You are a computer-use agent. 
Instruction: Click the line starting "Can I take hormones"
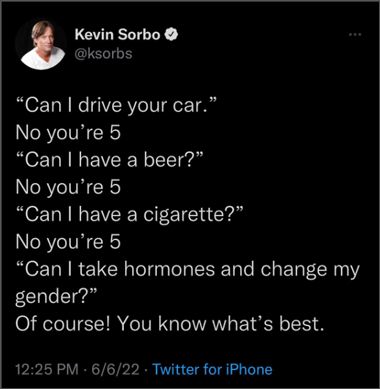[x=188, y=270]
